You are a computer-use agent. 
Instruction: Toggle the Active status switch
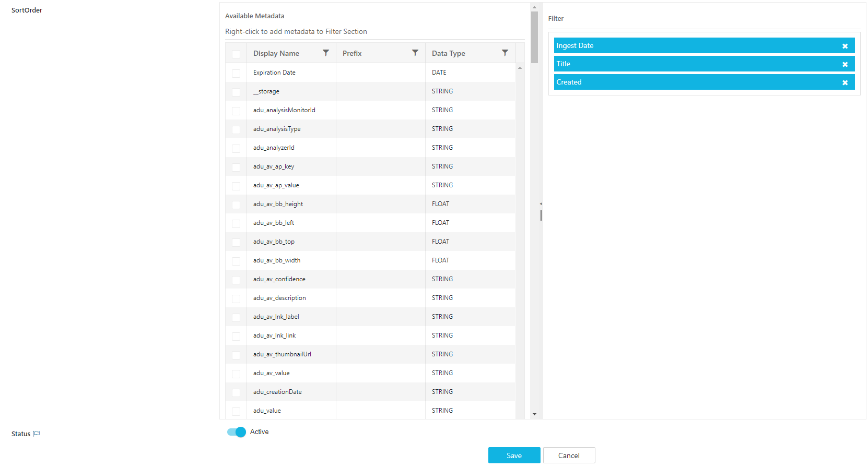click(x=237, y=432)
